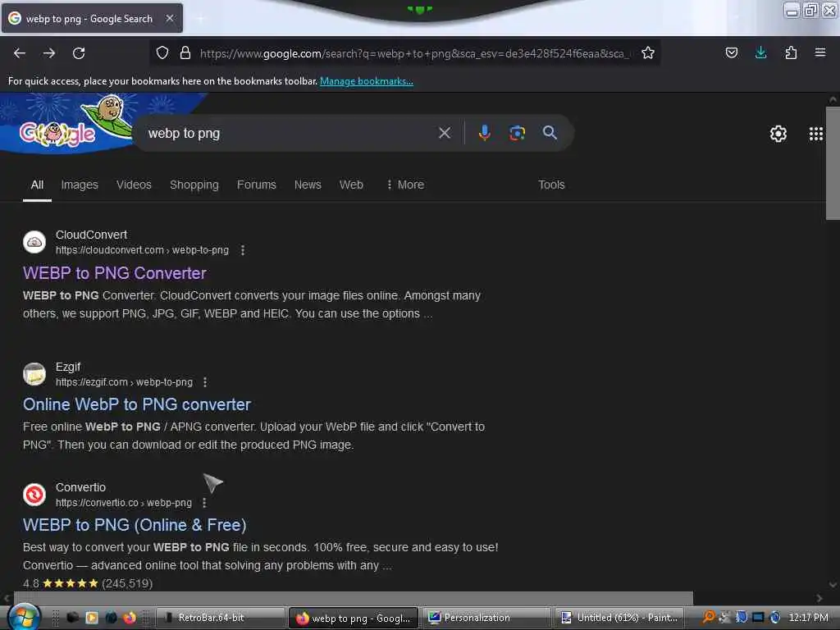This screenshot has height=630, width=840.
Task: Open the tracking protection shield icon
Action: coord(162,52)
